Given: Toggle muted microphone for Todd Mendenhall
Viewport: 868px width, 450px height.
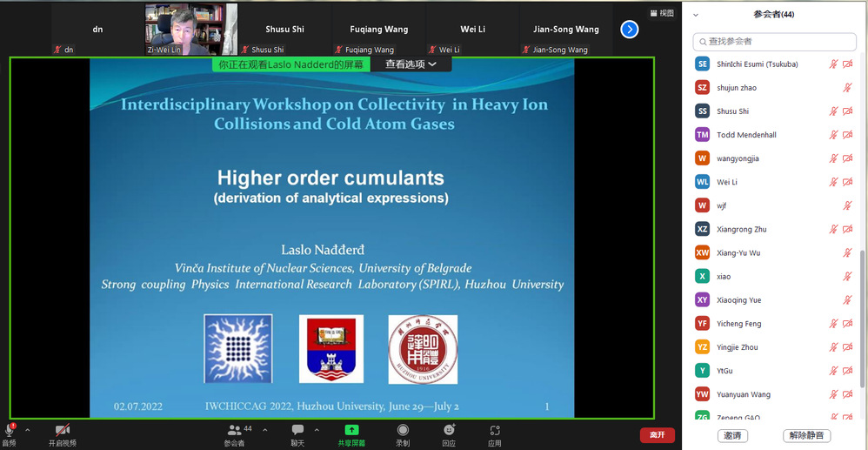Looking at the screenshot, I should coord(833,135).
